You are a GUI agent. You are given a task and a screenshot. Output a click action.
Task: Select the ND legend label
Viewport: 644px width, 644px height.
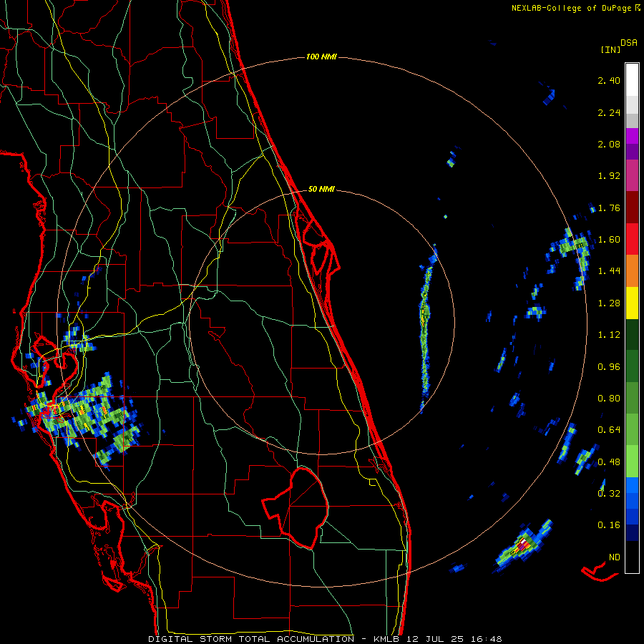click(x=615, y=557)
